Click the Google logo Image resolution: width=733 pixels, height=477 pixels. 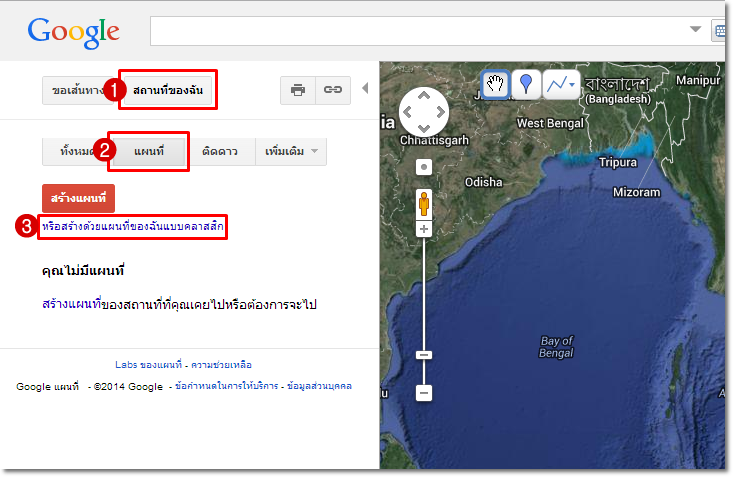click(73, 32)
